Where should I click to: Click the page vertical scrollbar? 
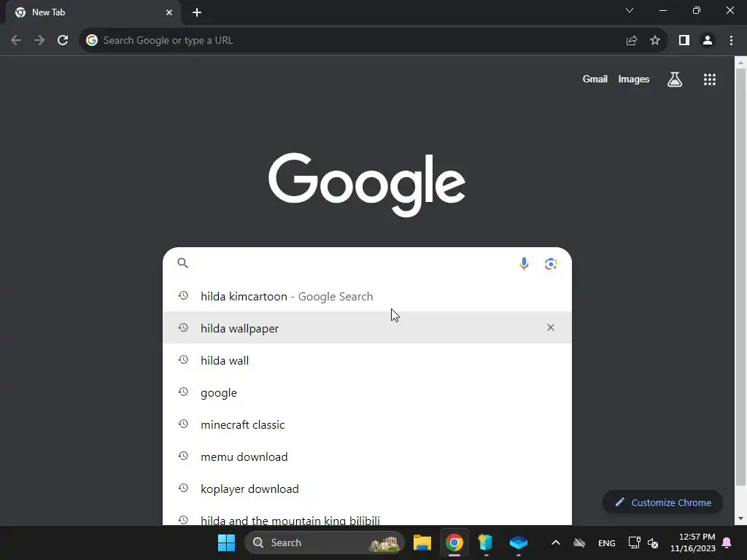(740, 277)
